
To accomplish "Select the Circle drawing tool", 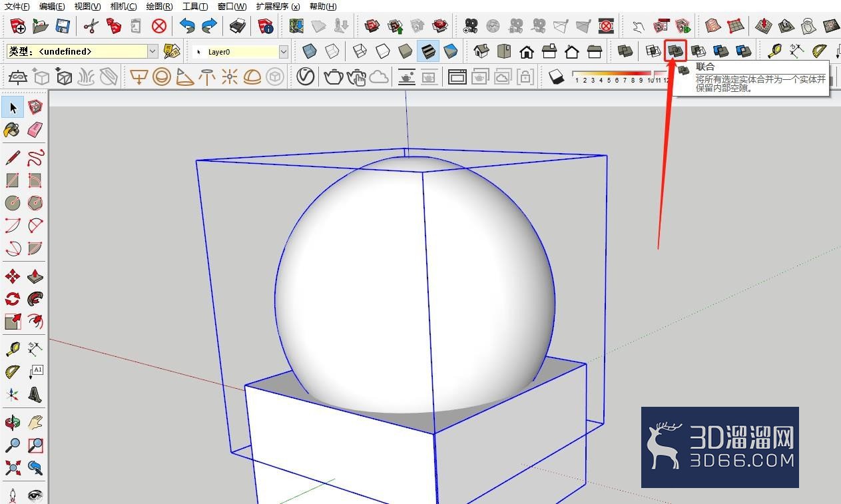I will point(13,203).
